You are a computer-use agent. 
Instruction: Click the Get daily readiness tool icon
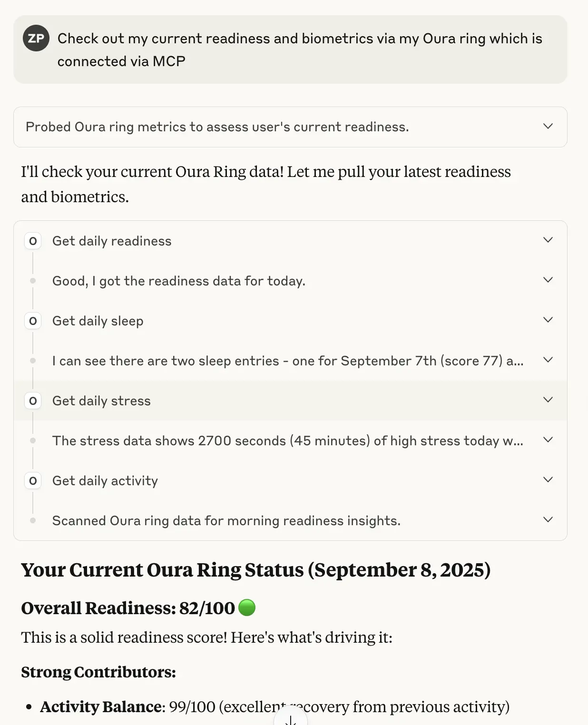pos(32,241)
